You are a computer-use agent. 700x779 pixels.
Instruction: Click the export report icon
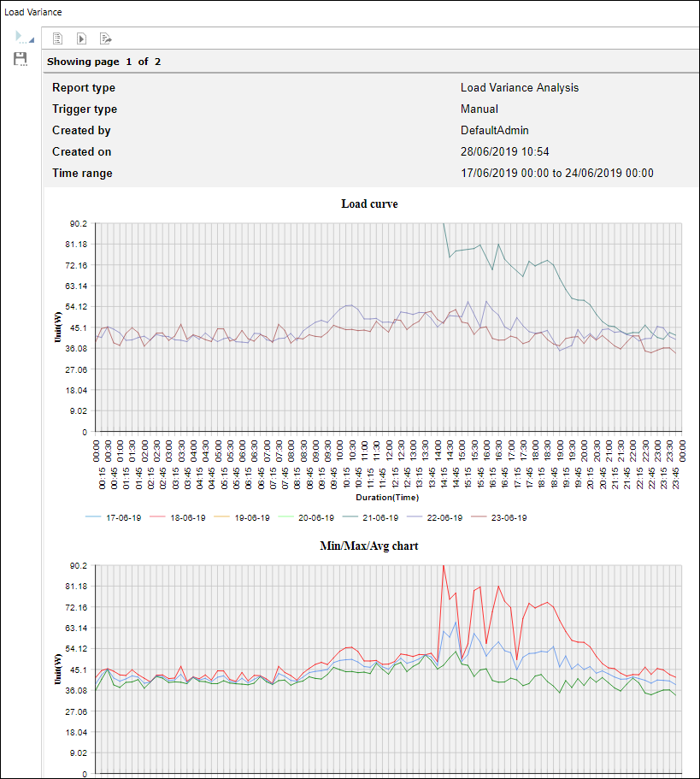(105, 38)
